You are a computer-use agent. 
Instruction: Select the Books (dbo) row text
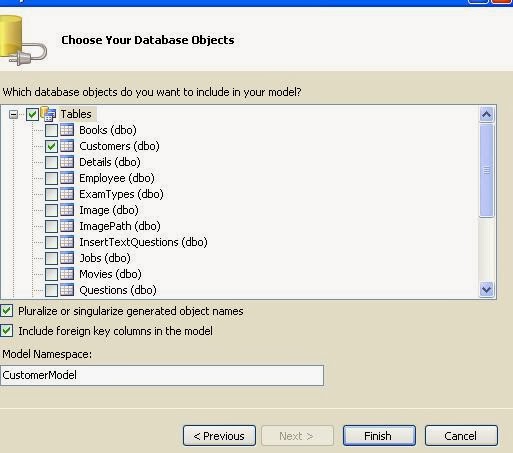(108, 130)
